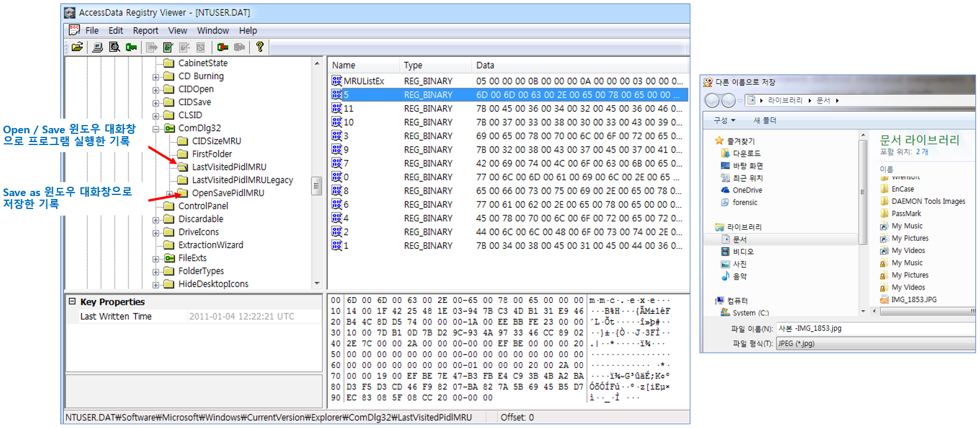980x428 pixels.
Task: Expand the Discardable tree node
Action: coord(156,220)
